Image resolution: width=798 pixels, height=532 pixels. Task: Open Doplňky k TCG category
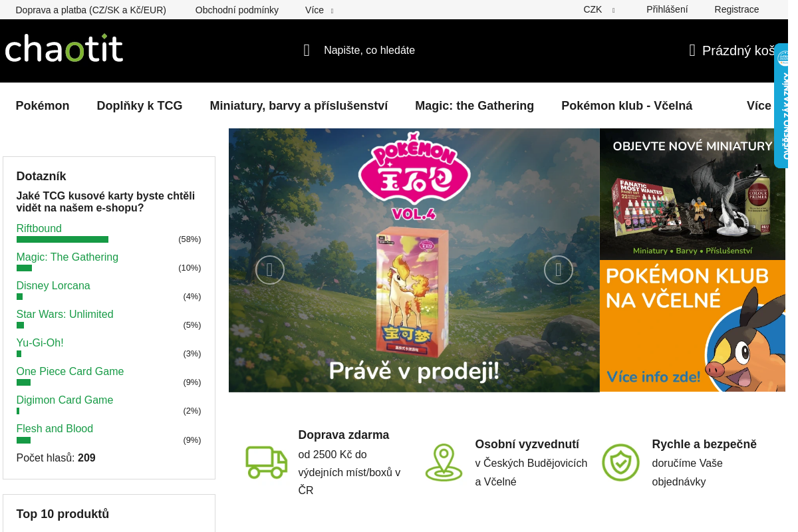click(x=140, y=106)
